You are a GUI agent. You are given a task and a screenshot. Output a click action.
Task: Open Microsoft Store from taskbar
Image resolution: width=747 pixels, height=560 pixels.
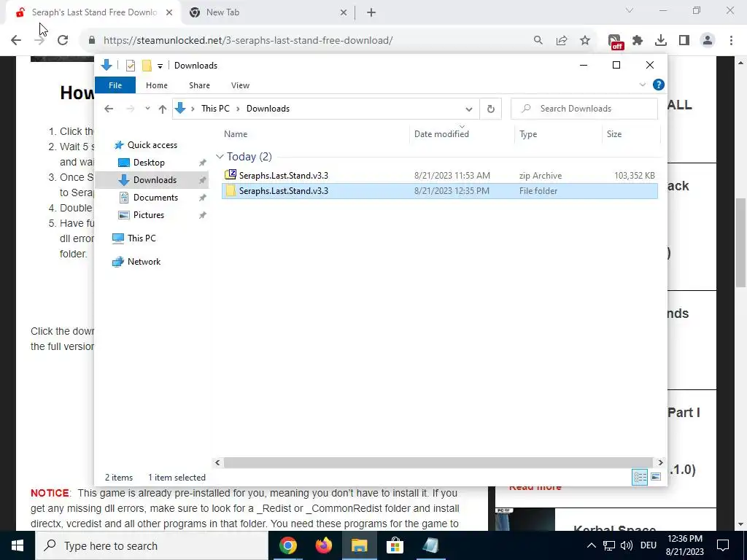point(395,545)
